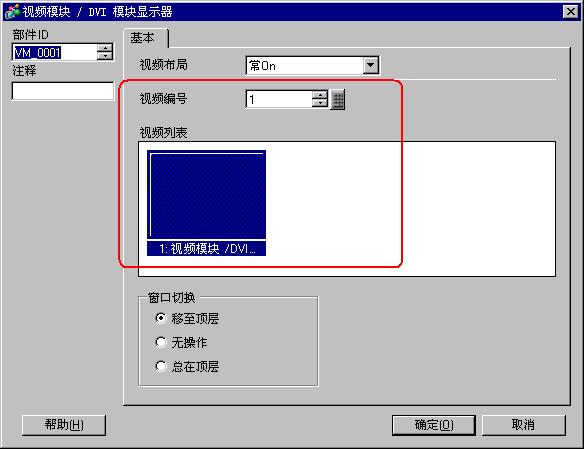Click the keypad icon beside 视频编号
This screenshot has width=584, height=449.
337,99
